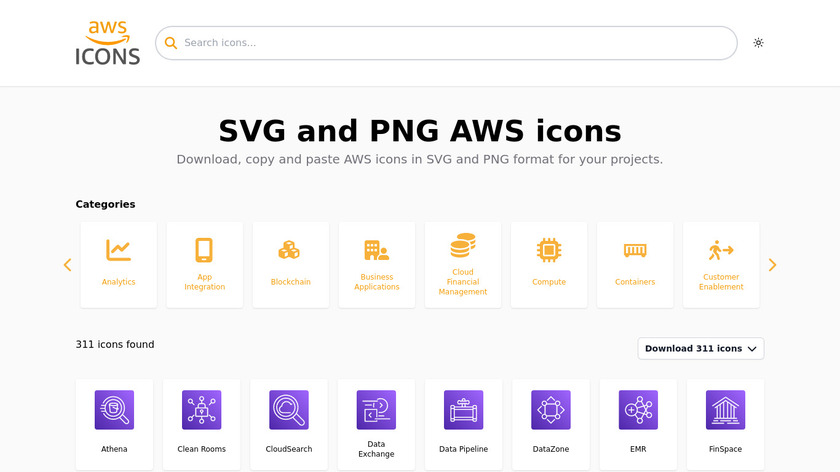Select the Containers category card
840x472 pixels.
(x=635, y=265)
